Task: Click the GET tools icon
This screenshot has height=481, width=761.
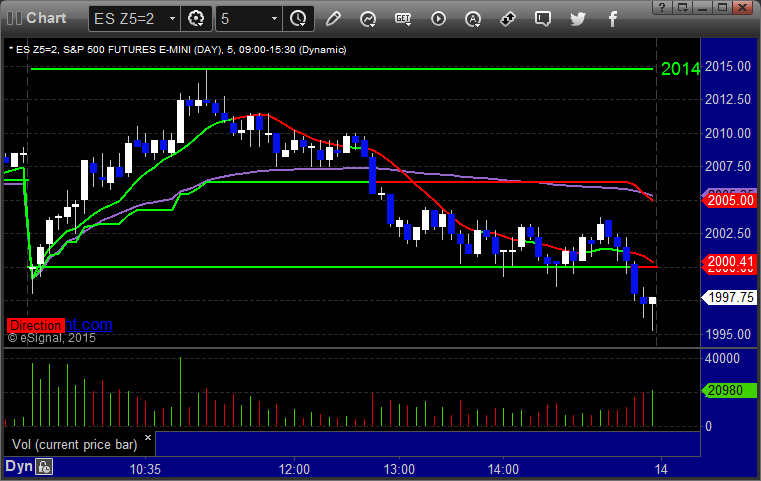Action: (x=403, y=19)
